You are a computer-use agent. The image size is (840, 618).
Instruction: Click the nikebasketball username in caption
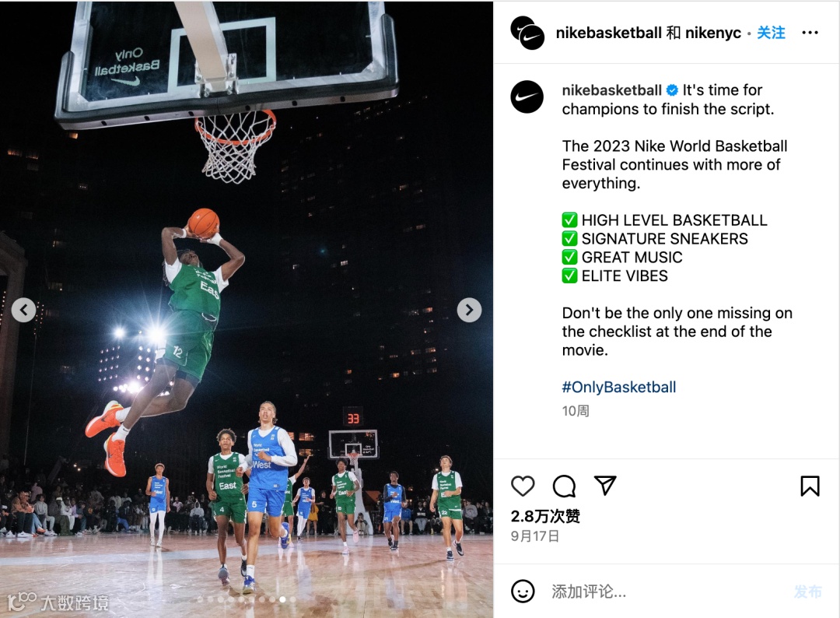[612, 90]
